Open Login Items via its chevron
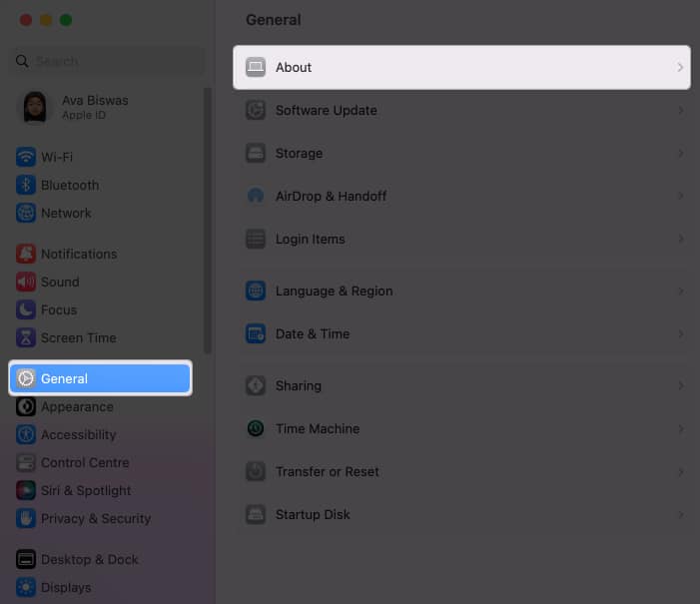700x604 pixels. (x=680, y=239)
